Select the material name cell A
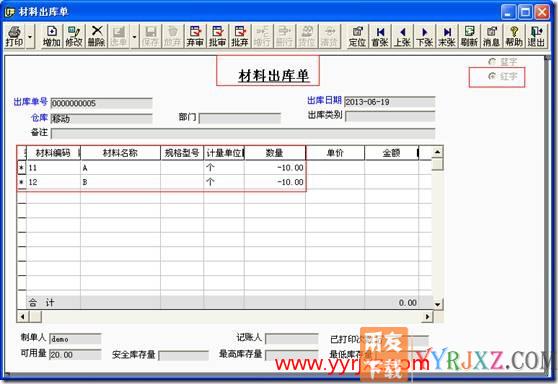 click(x=120, y=168)
